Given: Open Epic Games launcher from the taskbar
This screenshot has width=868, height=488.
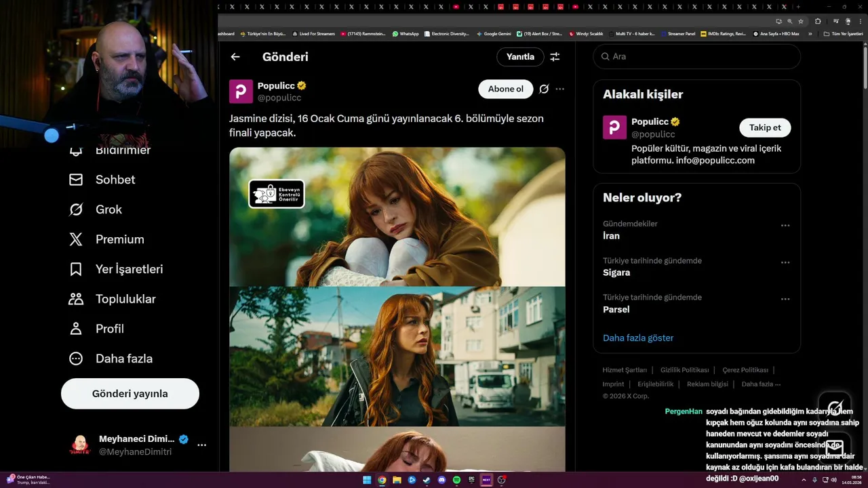Looking at the screenshot, I should click(x=471, y=480).
